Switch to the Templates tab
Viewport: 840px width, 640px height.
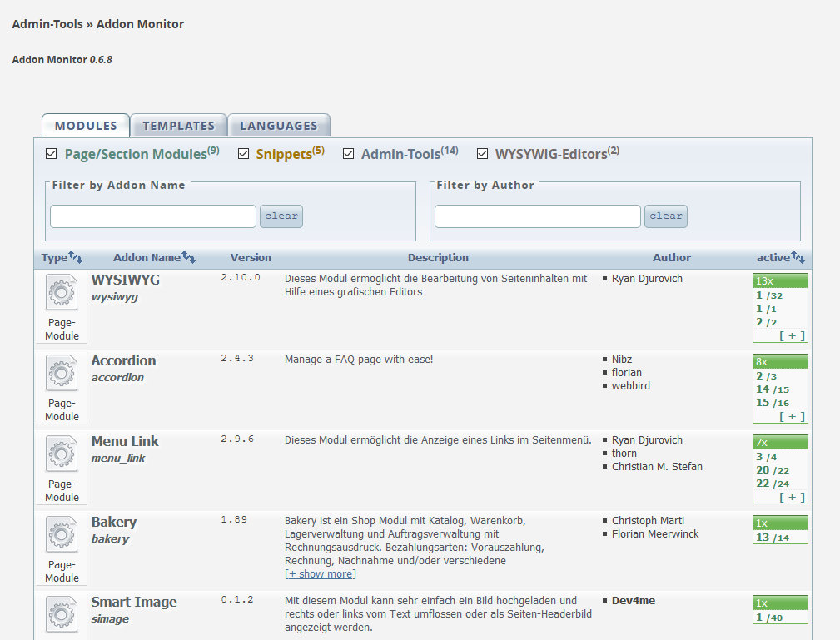click(x=178, y=126)
